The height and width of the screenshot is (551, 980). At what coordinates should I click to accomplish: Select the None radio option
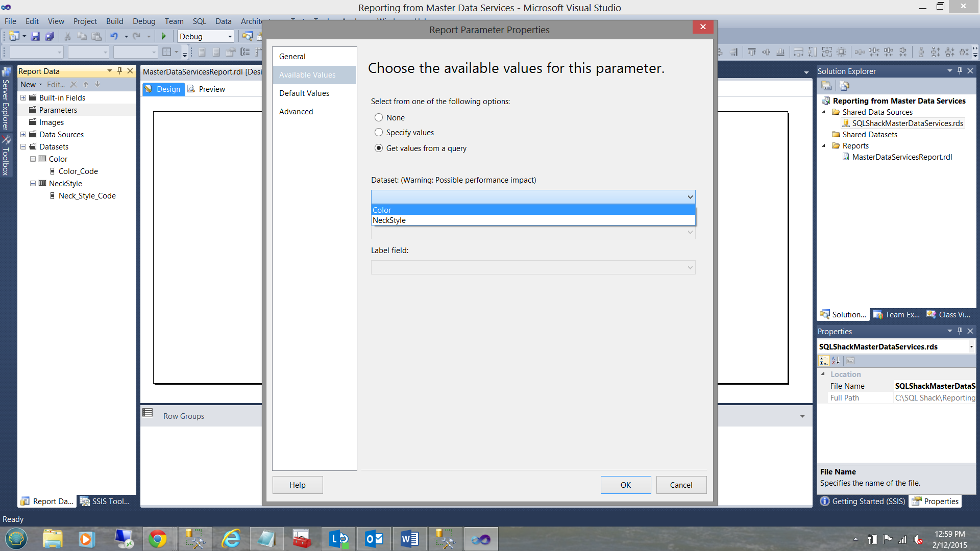pos(379,117)
